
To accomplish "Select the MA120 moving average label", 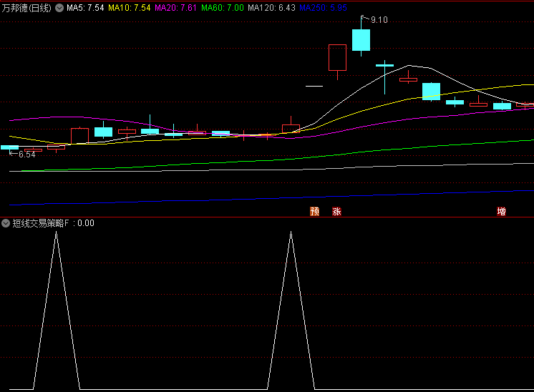I will 271,8.
